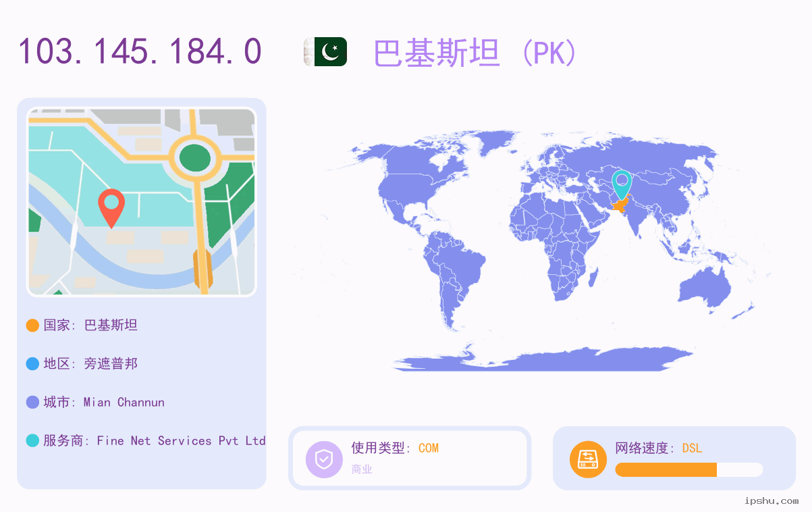Click the orange dot beside 国家

(32, 326)
